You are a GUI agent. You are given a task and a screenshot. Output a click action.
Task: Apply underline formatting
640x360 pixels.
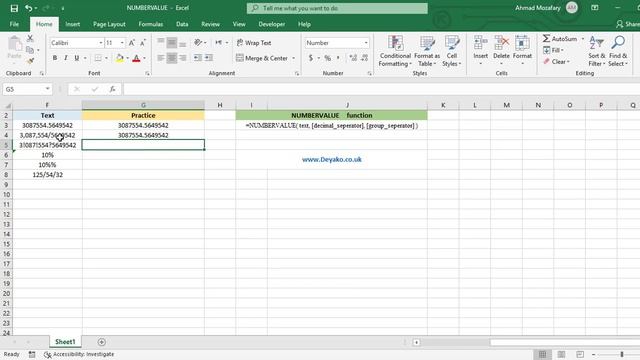click(x=77, y=58)
